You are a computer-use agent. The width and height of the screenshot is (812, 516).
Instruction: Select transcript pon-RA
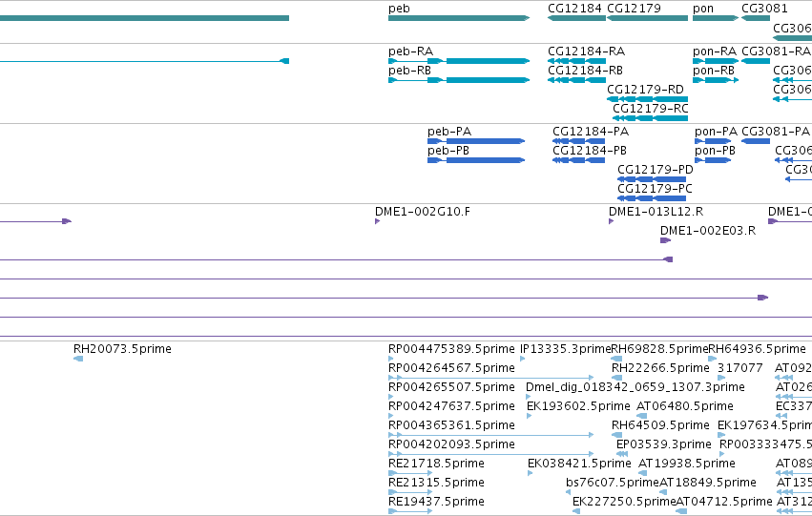pos(716,61)
